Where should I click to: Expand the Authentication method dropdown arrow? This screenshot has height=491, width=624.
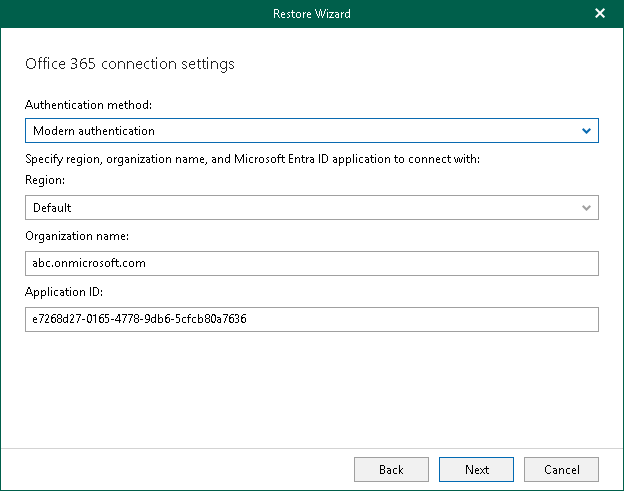(x=586, y=131)
